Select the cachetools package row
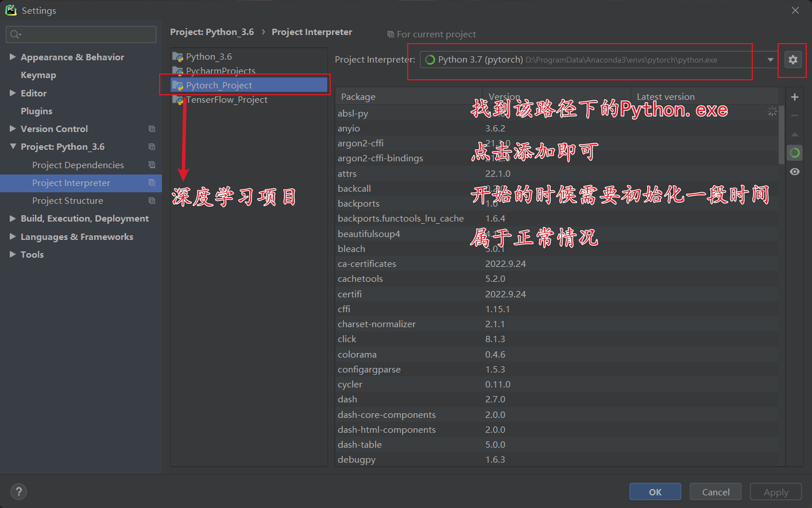The height and width of the screenshot is (508, 812). [x=556, y=278]
